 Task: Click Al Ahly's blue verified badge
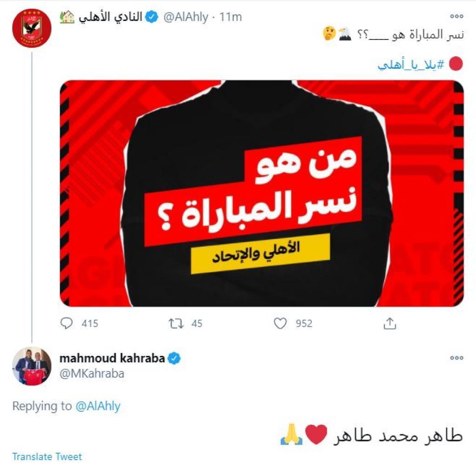click(x=152, y=17)
